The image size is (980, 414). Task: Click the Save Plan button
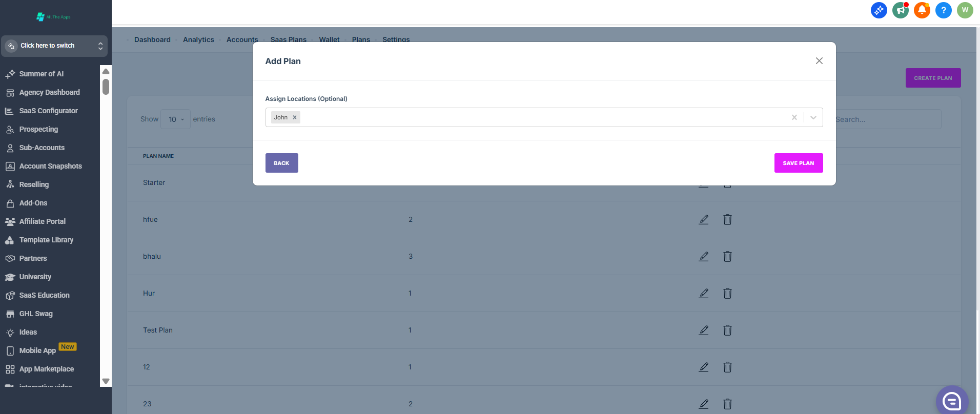[x=799, y=163]
